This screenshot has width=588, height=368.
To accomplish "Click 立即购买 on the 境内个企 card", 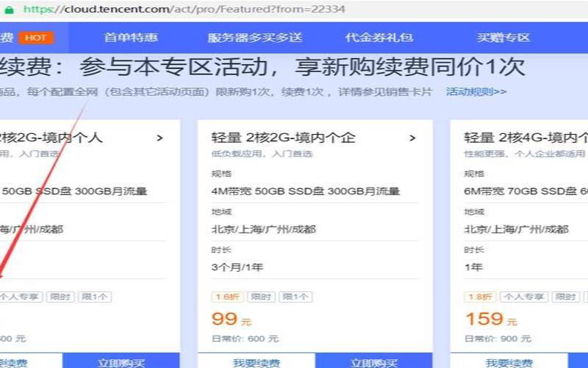I will pyautogui.click(x=374, y=361).
